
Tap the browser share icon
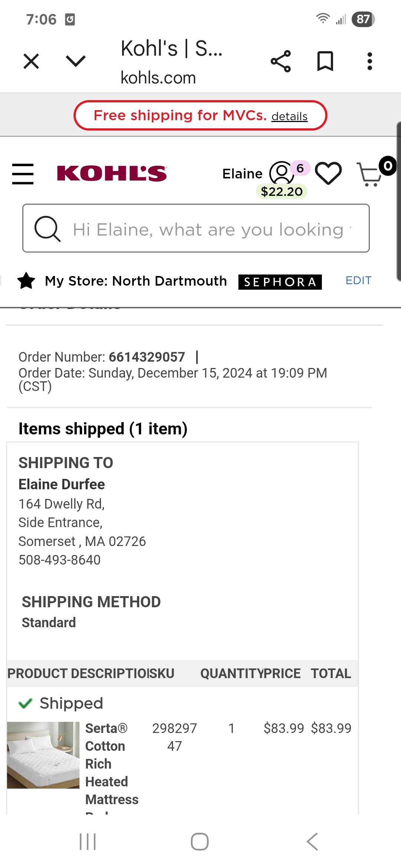281,61
